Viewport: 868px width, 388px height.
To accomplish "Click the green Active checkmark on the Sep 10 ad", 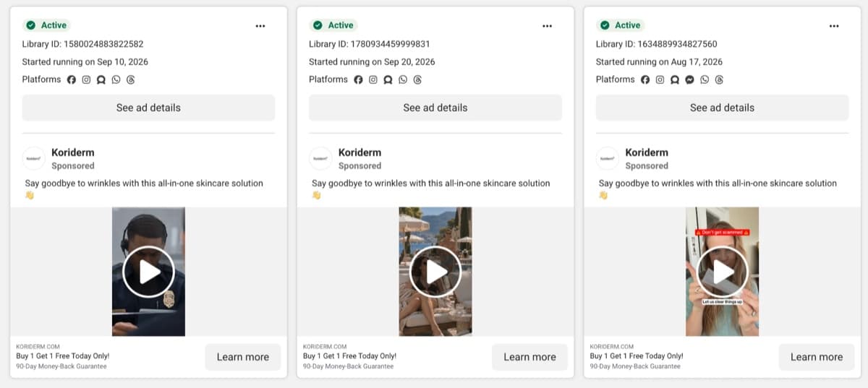I will click(x=31, y=25).
